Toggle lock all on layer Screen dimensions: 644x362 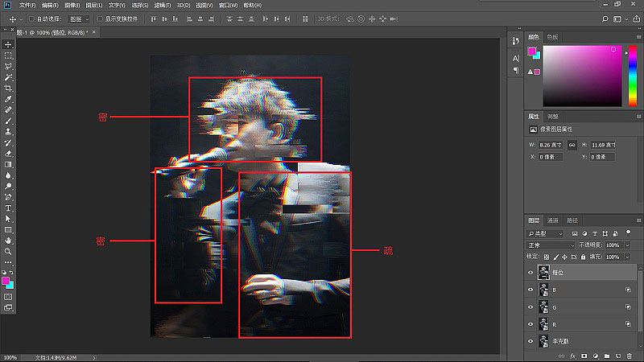click(583, 257)
